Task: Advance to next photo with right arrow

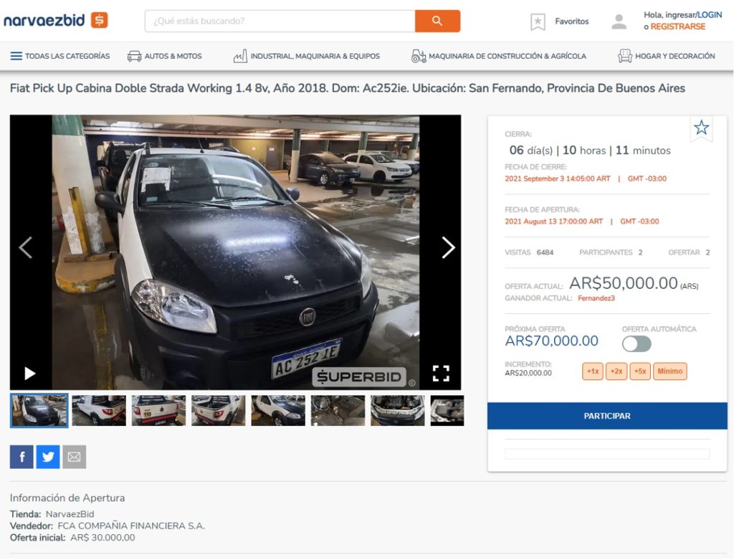Action: coord(448,247)
